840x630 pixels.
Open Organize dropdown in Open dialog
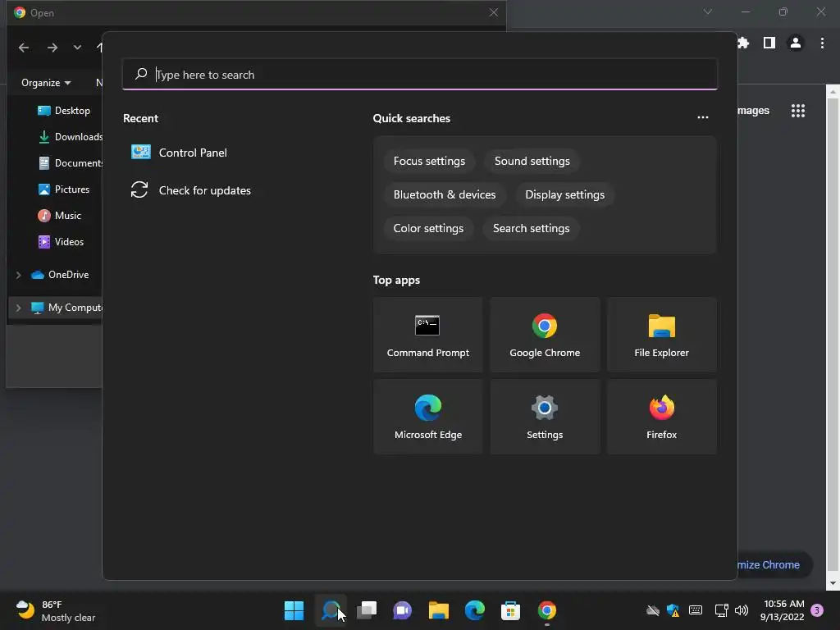[46, 83]
